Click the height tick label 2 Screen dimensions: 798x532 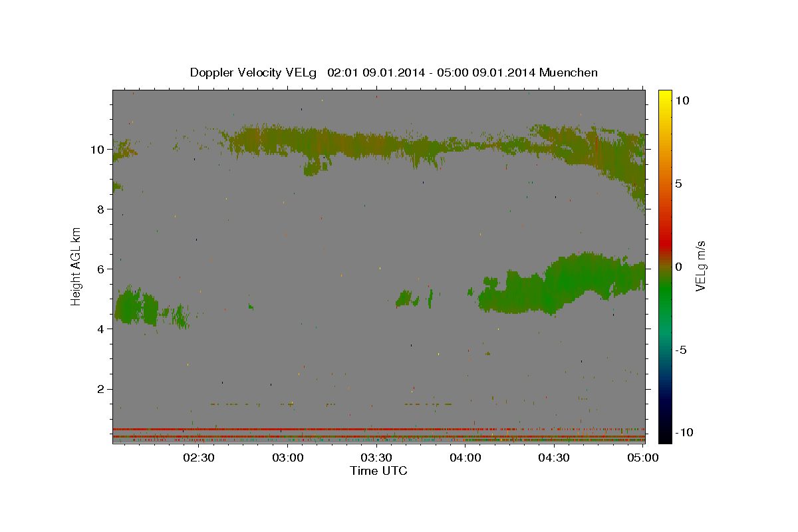point(101,389)
